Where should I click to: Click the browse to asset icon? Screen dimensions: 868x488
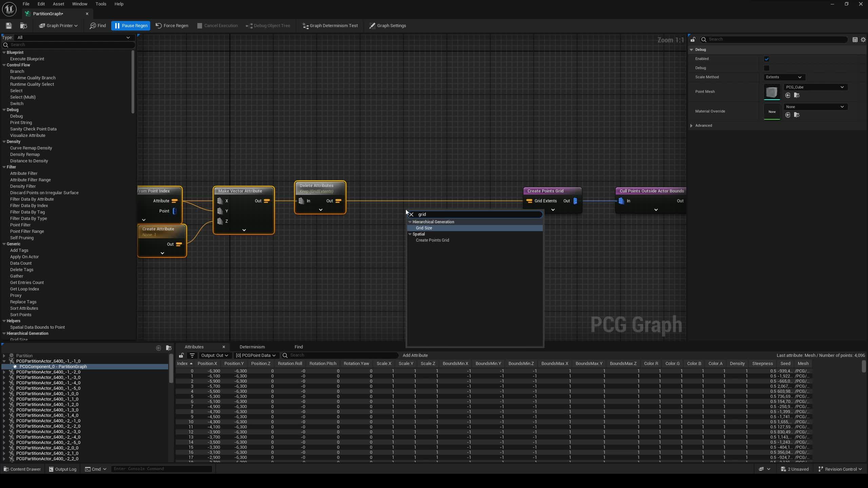click(x=23, y=26)
